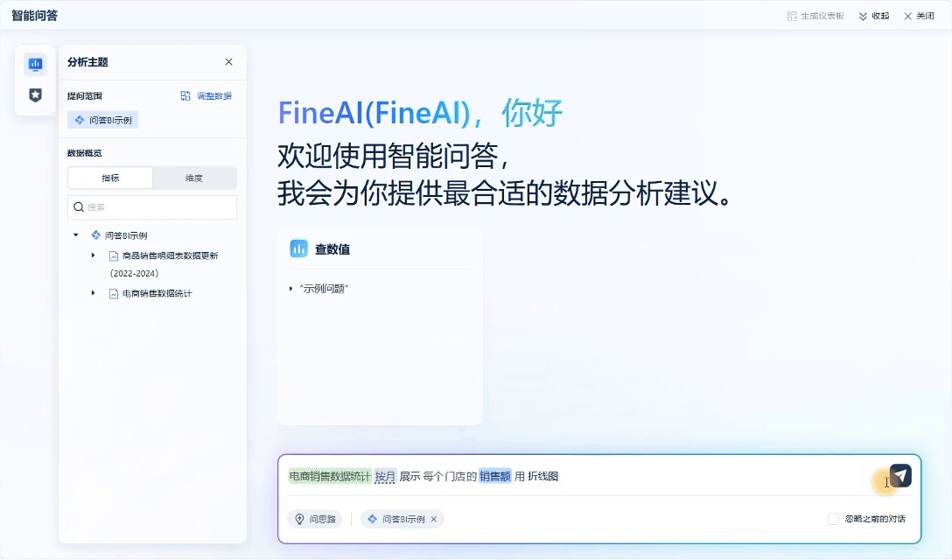
Task: Click the 按月 token in the query
Action: [385, 477]
